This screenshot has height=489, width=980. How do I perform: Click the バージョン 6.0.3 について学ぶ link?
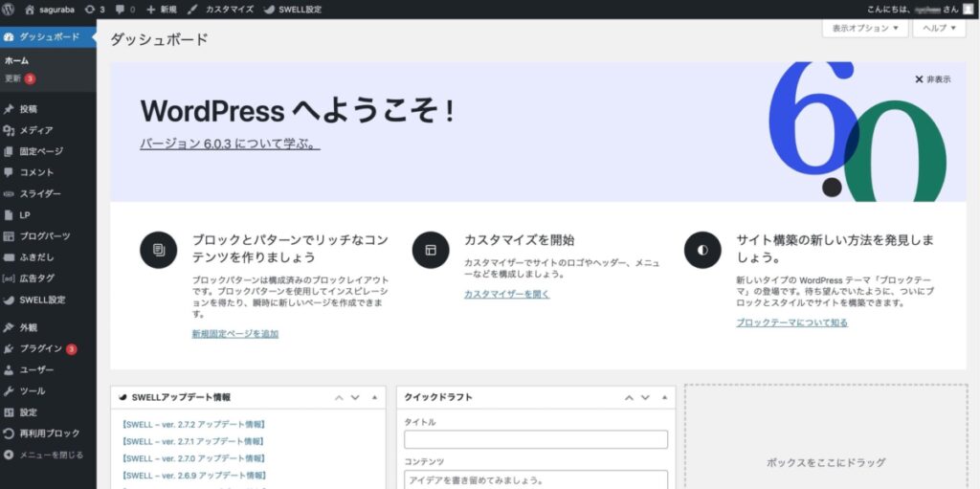(230, 144)
